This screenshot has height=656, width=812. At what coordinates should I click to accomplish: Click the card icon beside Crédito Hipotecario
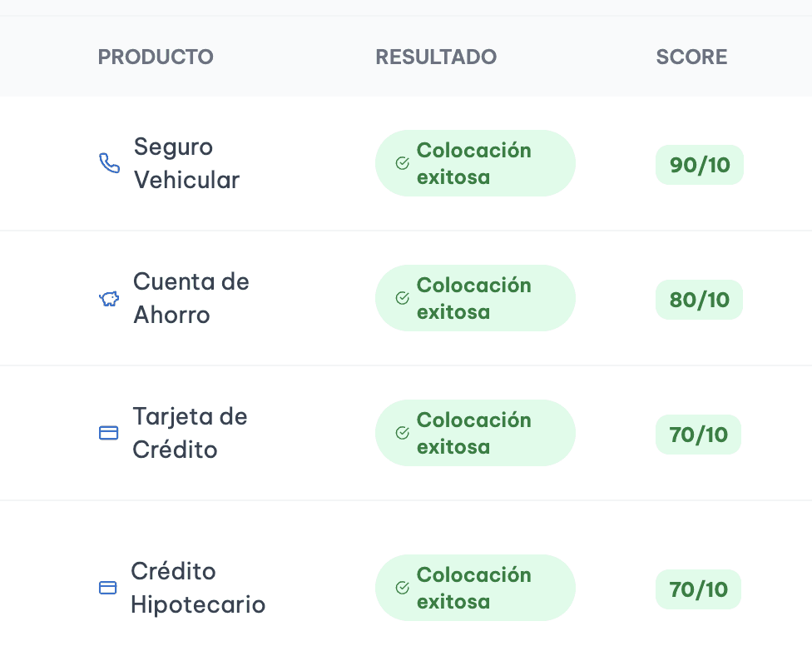(107, 588)
